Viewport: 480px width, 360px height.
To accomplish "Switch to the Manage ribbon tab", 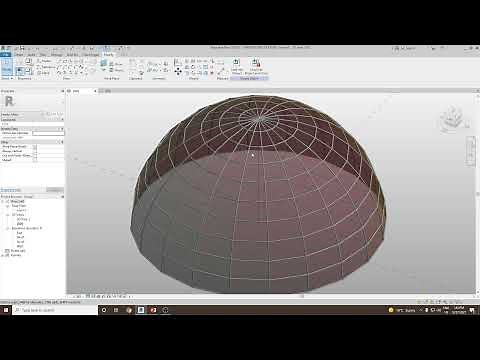I will (56, 55).
